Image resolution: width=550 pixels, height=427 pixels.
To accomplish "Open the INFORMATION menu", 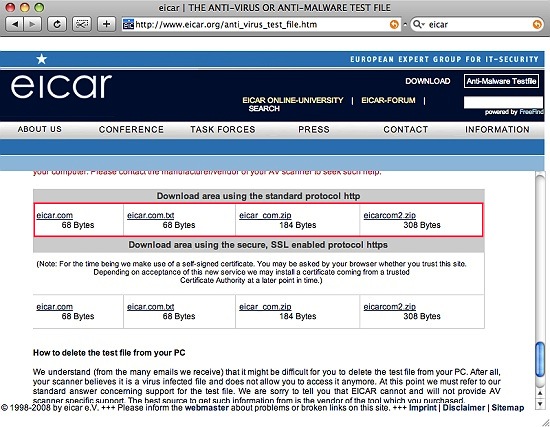I will point(497,129).
